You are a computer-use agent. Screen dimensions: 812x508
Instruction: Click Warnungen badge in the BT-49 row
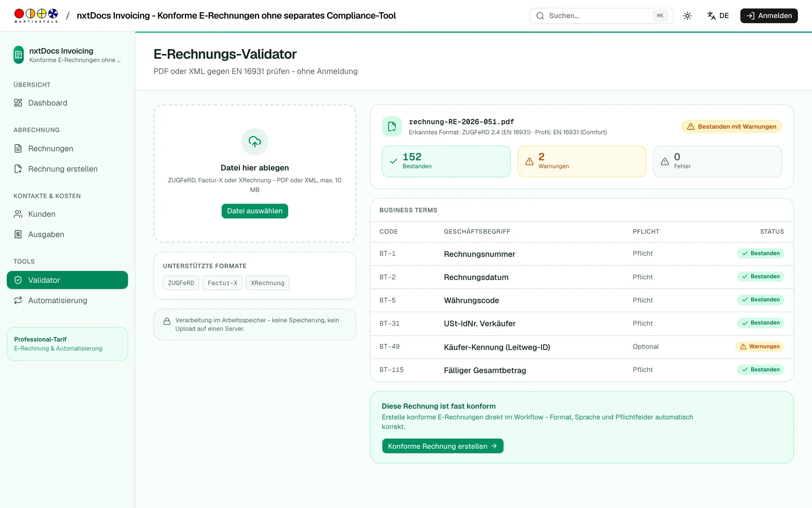760,347
